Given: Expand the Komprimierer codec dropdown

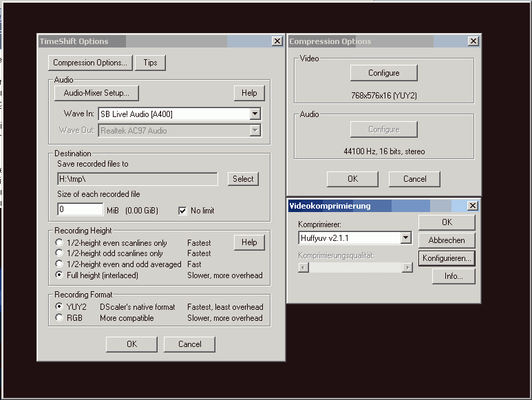Looking at the screenshot, I should point(405,238).
